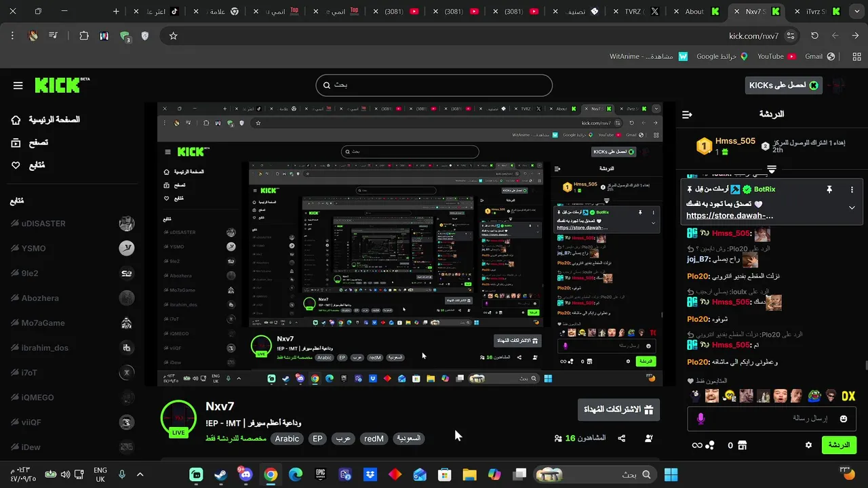Viewport: 868px width, 488px height.
Task: Open the store.dawah link in pinned message
Action: tap(730, 216)
